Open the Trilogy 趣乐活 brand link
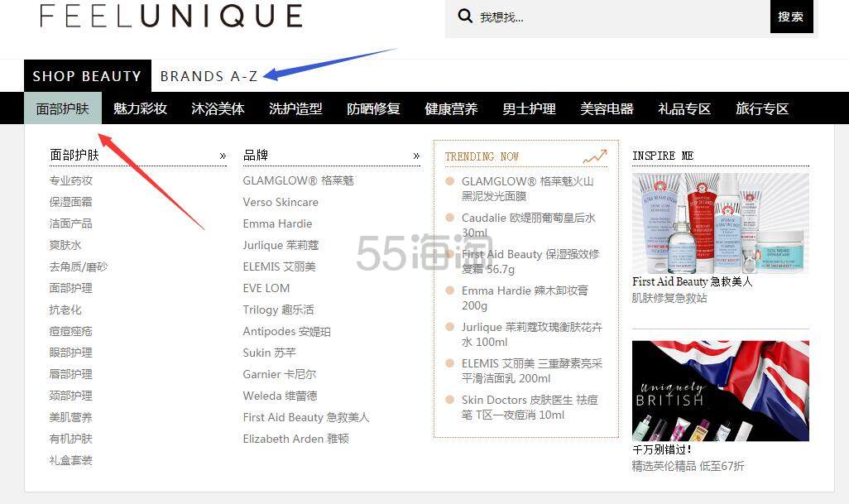Image resolution: width=849 pixels, height=504 pixels. [278, 310]
